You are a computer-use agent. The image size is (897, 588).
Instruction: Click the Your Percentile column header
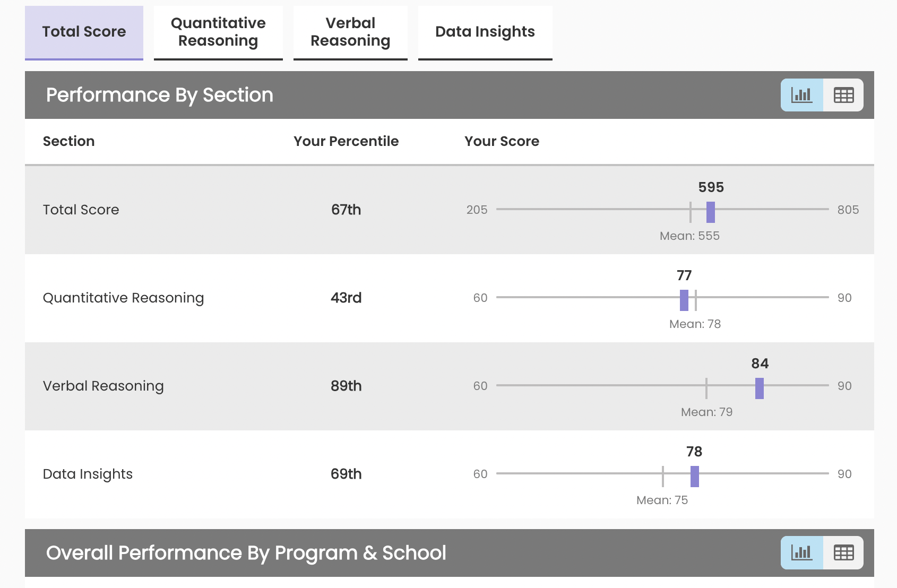click(346, 141)
